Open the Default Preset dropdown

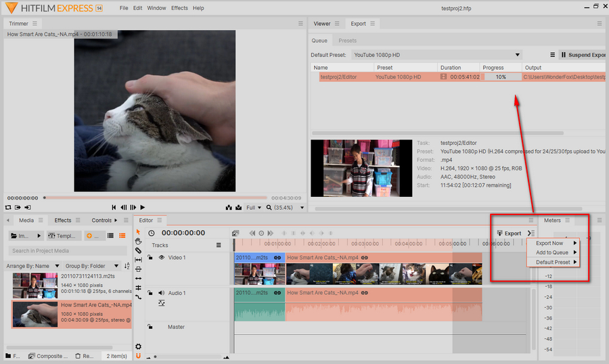(436, 55)
